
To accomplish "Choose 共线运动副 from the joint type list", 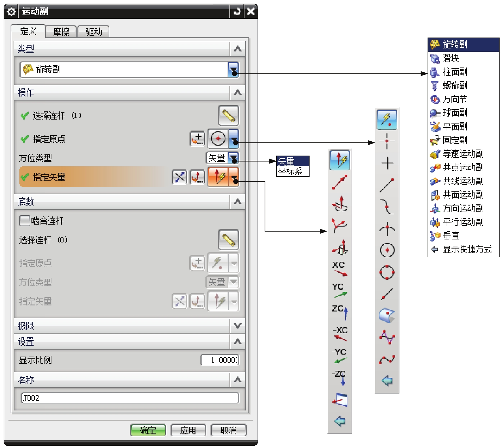I will (463, 181).
